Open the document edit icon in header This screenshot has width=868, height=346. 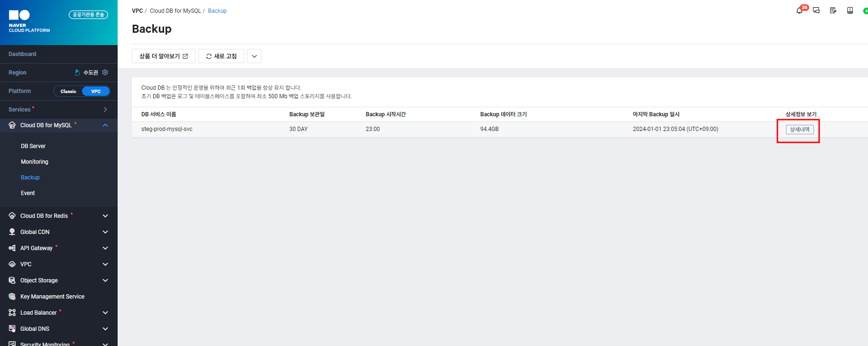(x=833, y=10)
